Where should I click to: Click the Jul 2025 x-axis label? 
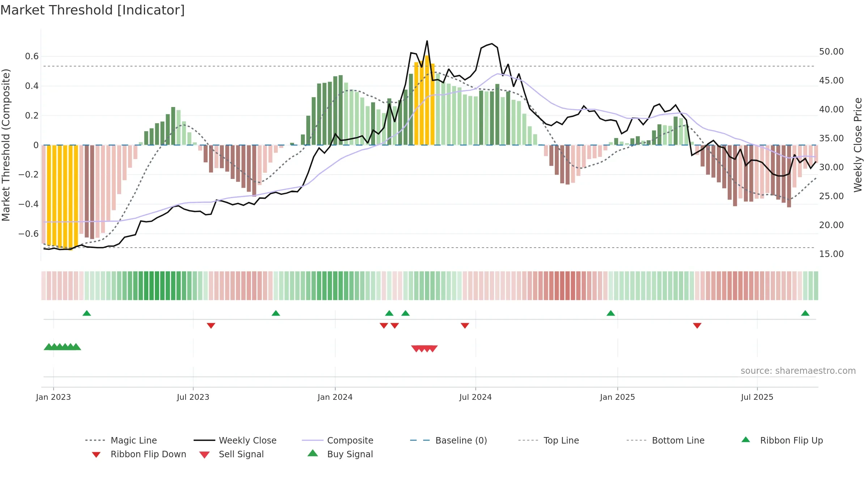(757, 397)
